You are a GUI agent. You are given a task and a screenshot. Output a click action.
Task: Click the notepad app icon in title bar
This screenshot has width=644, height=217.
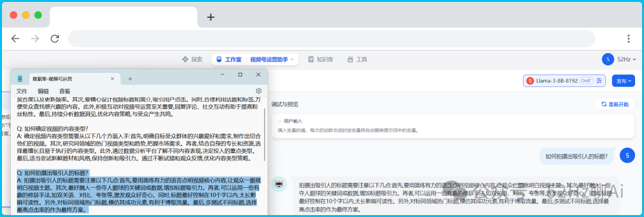[19, 79]
